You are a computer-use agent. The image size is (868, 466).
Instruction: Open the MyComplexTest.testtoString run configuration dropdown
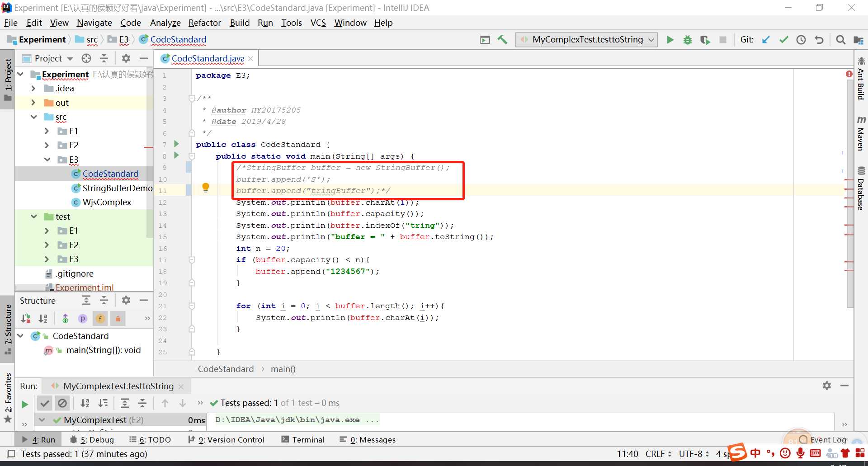pyautogui.click(x=587, y=40)
